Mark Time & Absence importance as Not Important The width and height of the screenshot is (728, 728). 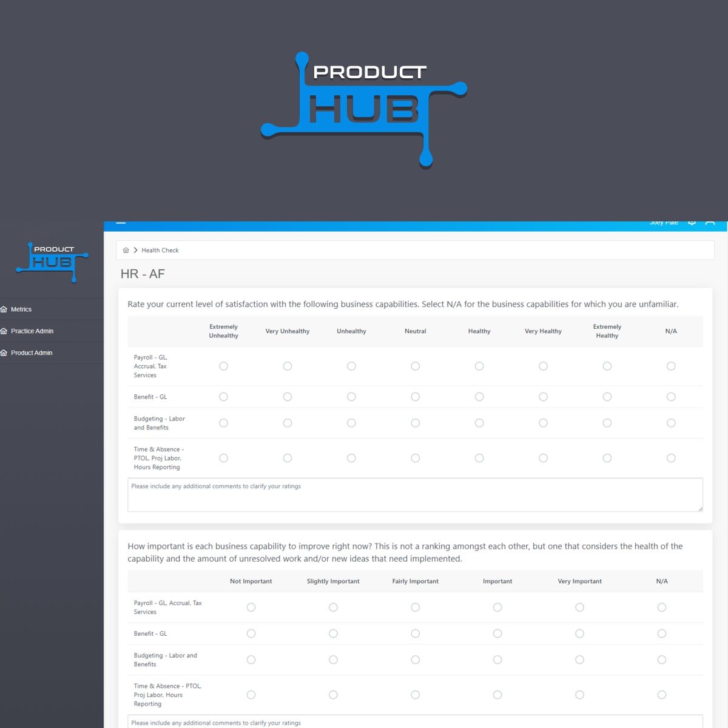point(251,695)
